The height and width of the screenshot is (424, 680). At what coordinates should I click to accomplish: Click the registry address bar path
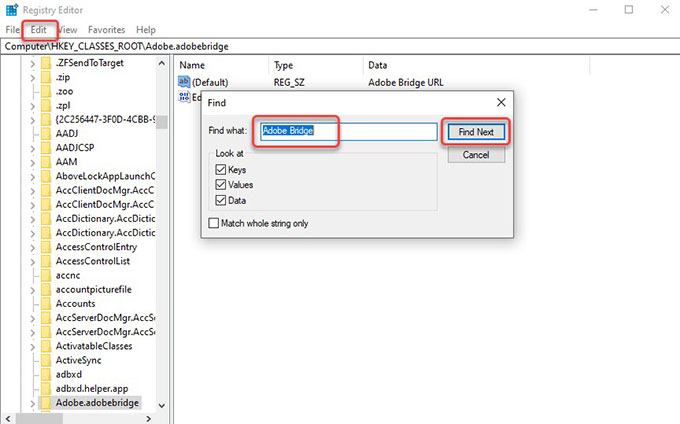pyautogui.click(x=117, y=46)
